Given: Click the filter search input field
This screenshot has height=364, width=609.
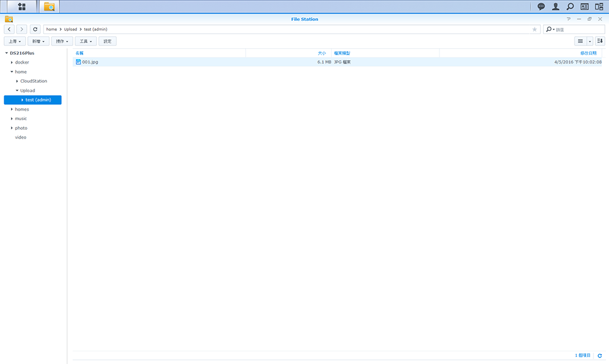Looking at the screenshot, I should coord(579,29).
